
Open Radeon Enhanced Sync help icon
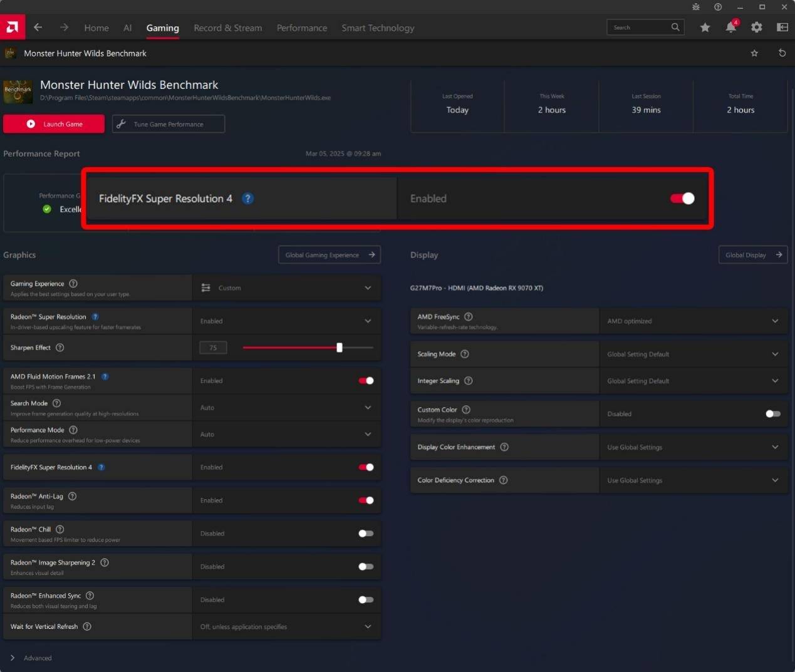tap(90, 596)
